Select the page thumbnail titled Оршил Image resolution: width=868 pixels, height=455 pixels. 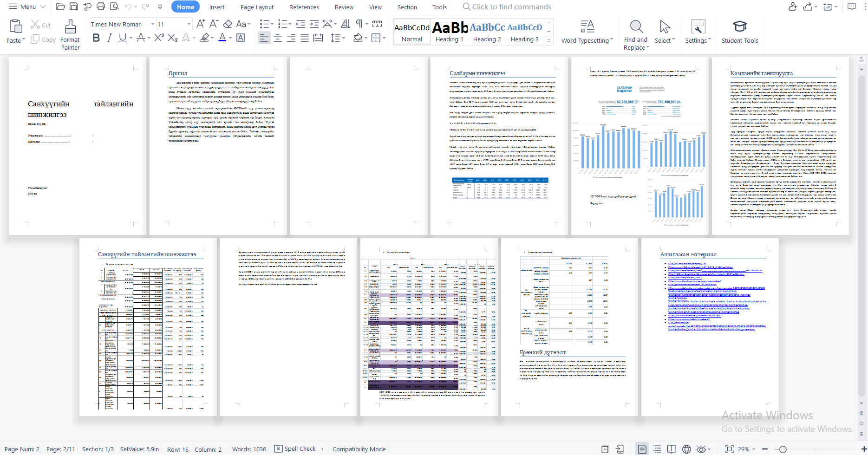218,146
